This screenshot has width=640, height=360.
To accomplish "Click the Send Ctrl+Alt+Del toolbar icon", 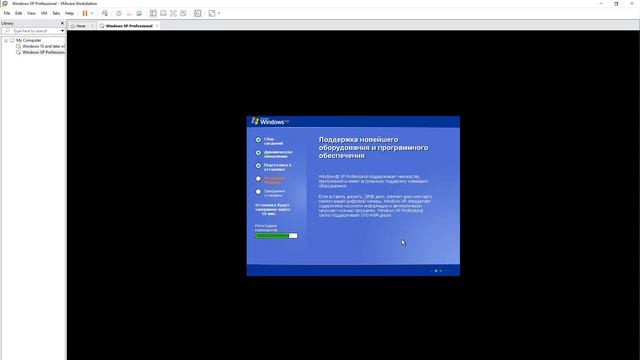I will pos(105,13).
